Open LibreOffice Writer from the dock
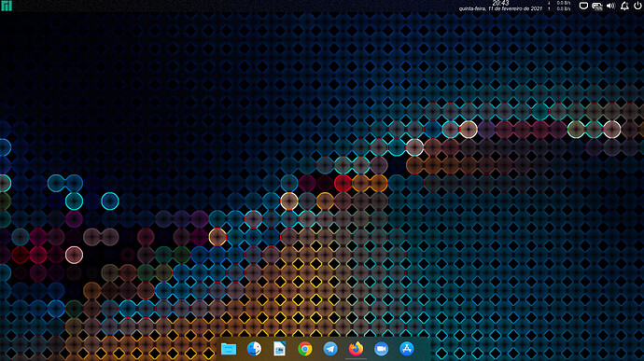 click(x=280, y=349)
